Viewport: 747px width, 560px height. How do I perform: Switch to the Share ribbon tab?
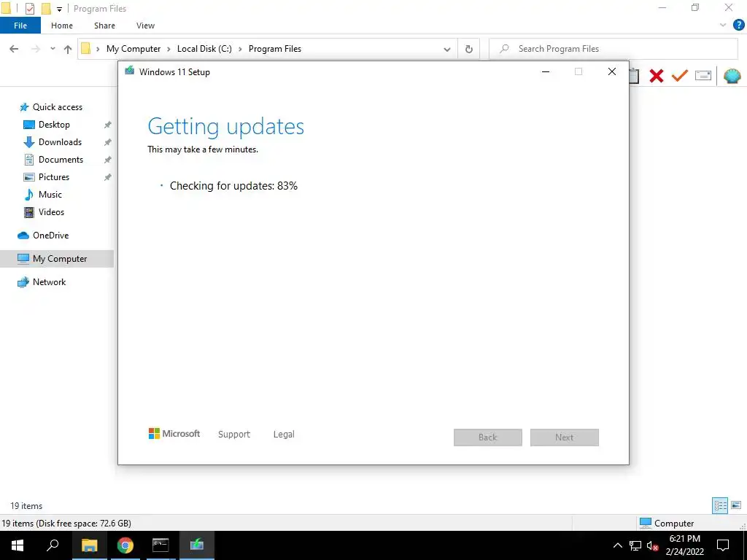pos(104,26)
